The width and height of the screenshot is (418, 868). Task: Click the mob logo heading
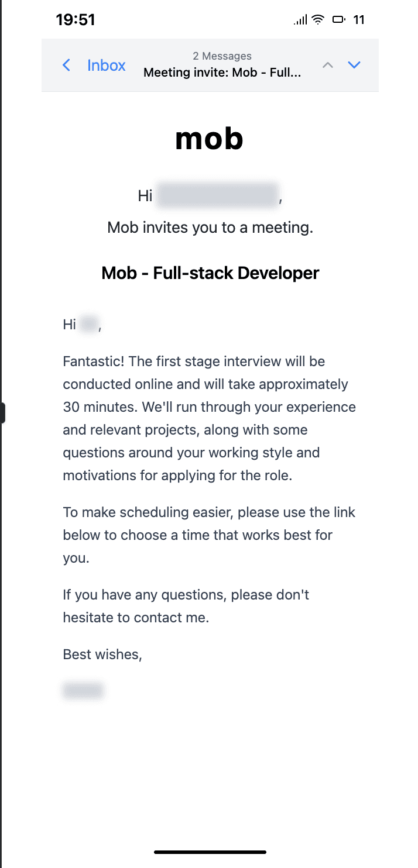tap(209, 139)
